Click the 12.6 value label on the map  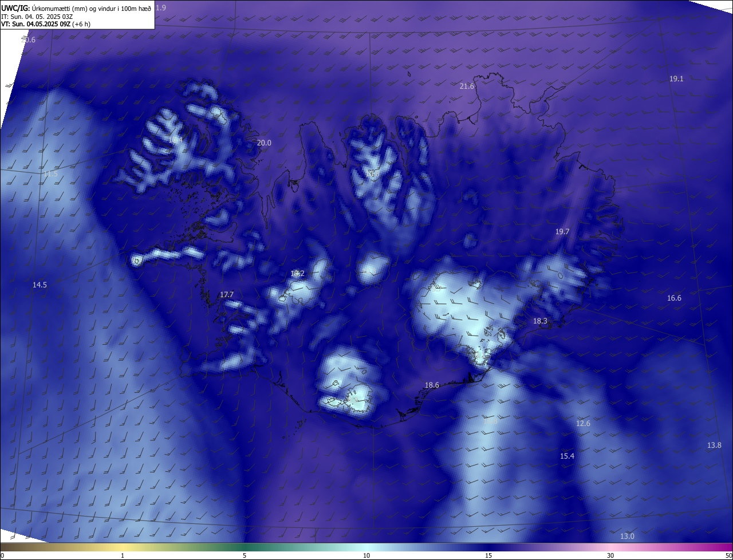(x=583, y=423)
